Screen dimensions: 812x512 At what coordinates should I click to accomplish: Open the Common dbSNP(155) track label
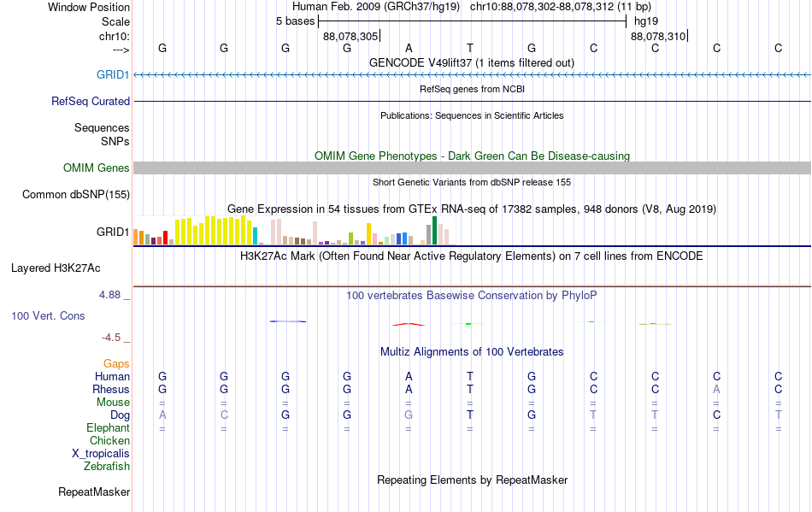(75, 194)
